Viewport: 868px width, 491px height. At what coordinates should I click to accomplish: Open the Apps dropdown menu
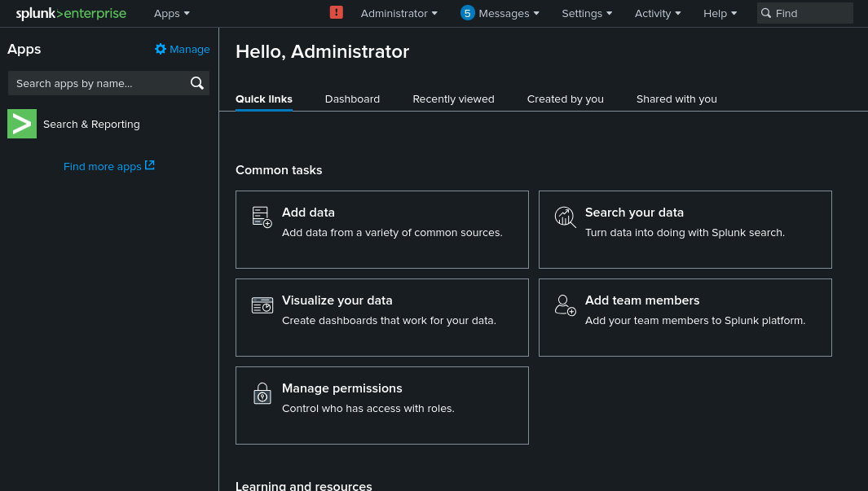point(171,13)
